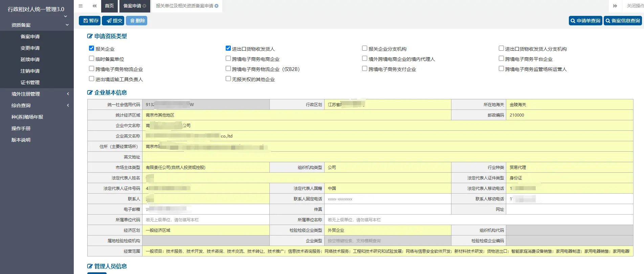Enable the 跨境电子商务企业 checkbox
644x274 pixels.
pyautogui.click(x=228, y=58)
